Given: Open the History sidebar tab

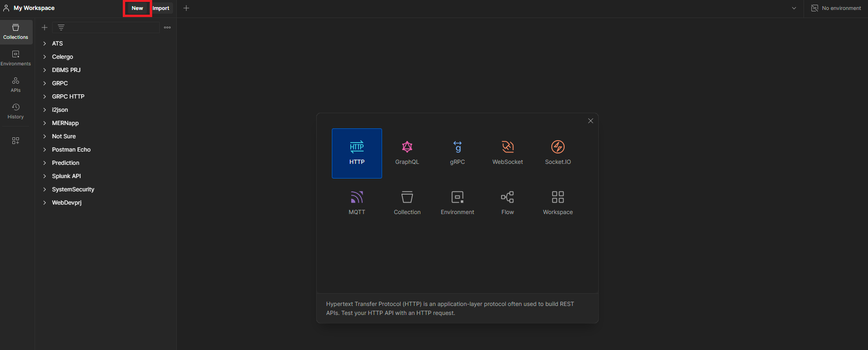Looking at the screenshot, I should 16,111.
